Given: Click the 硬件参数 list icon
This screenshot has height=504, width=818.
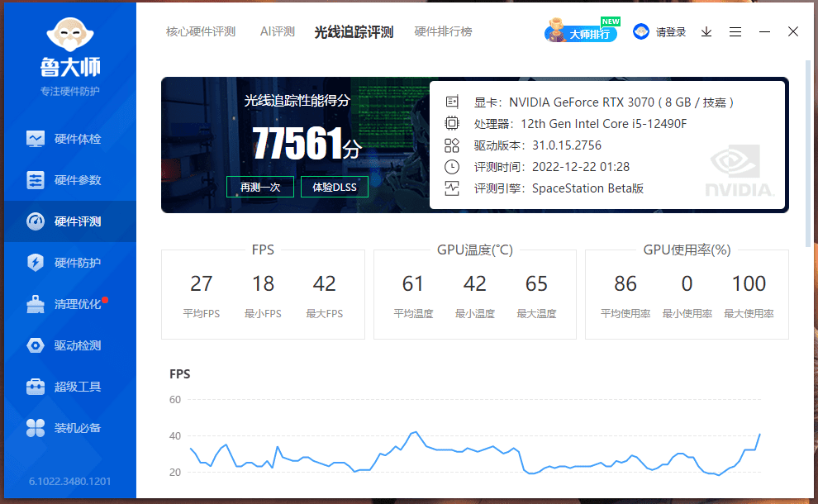Looking at the screenshot, I should coord(36,180).
